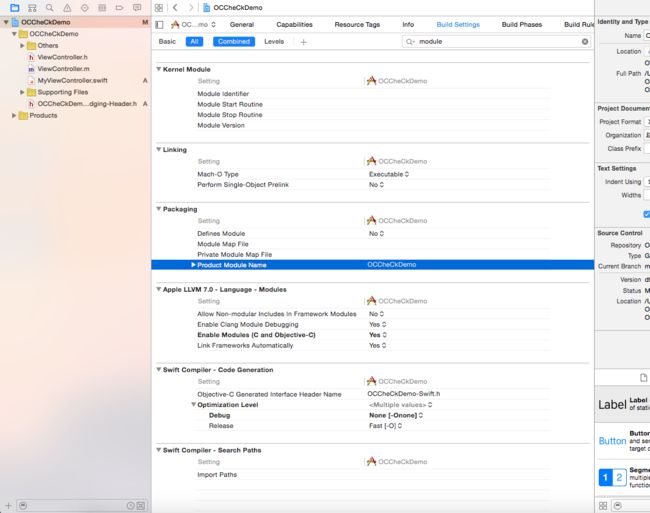Toggle the Basic settings filter
Viewport: 650px width, 513px height.
click(167, 41)
